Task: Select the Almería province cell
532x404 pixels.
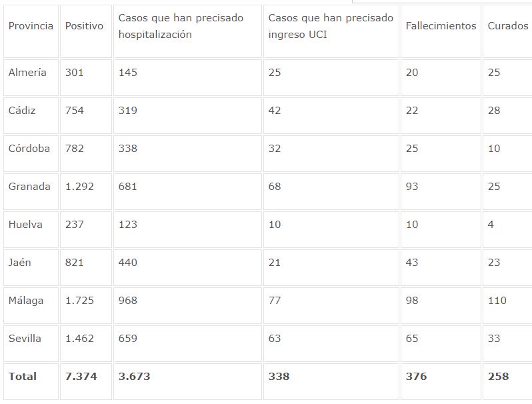Action: coord(27,73)
